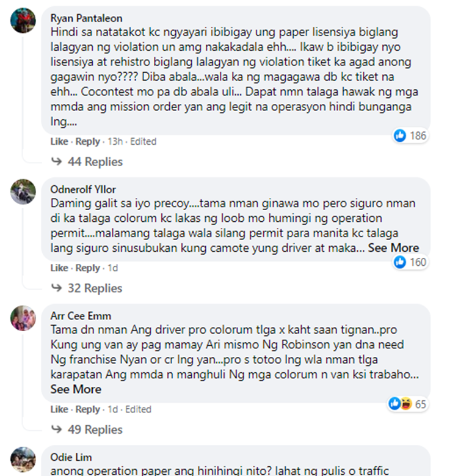
Task: Open Odnerolf Yllor's profile avatar
Action: pyautogui.click(x=23, y=191)
